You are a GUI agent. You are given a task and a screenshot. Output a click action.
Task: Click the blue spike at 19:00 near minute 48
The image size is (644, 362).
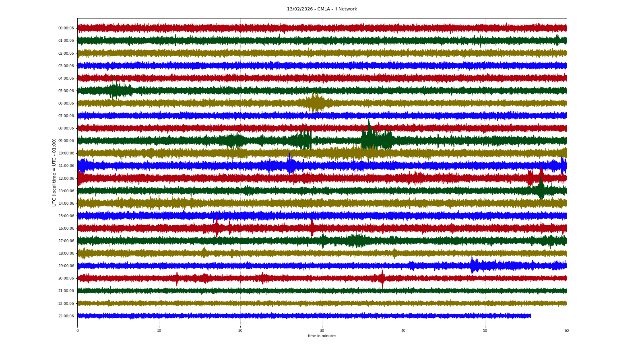click(x=473, y=265)
